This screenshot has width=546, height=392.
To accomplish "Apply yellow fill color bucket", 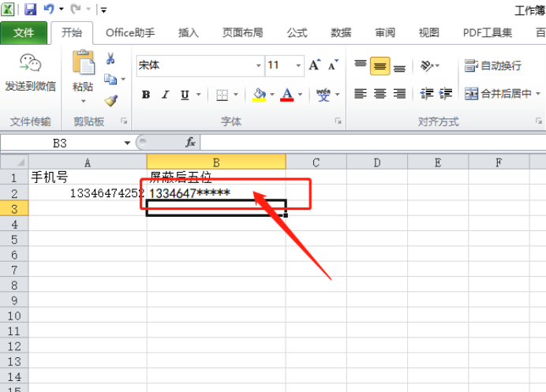I will click(x=259, y=95).
